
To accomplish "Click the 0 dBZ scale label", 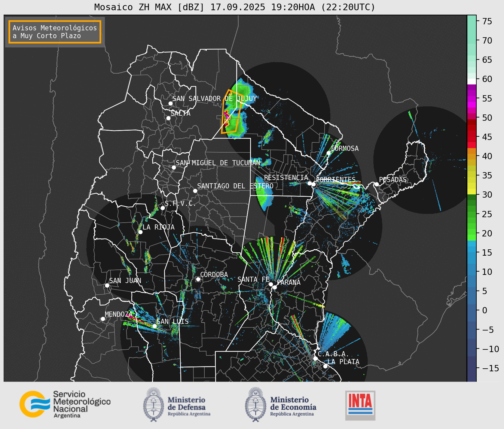I will point(484,310).
